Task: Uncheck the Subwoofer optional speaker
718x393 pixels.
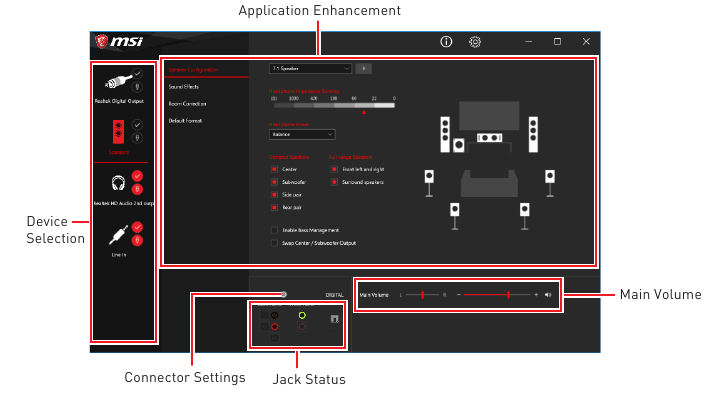Action: click(x=274, y=182)
